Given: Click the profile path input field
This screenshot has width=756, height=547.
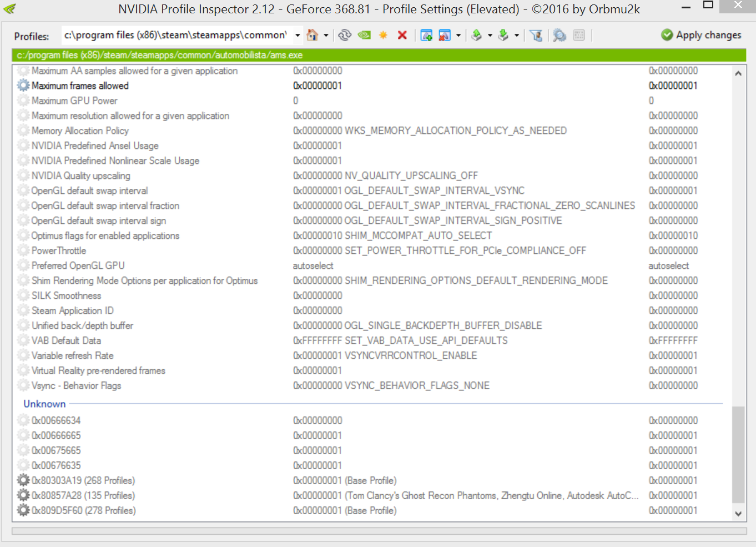Looking at the screenshot, I should (177, 35).
